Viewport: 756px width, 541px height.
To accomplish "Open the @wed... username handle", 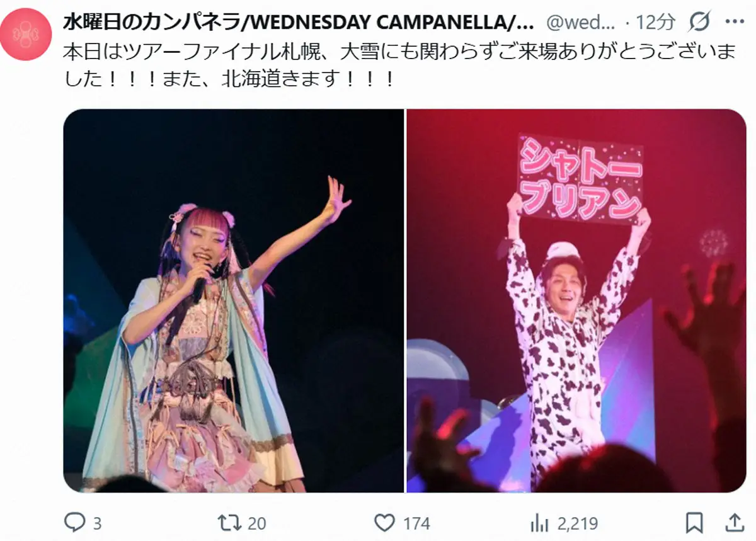I will pyautogui.click(x=581, y=23).
